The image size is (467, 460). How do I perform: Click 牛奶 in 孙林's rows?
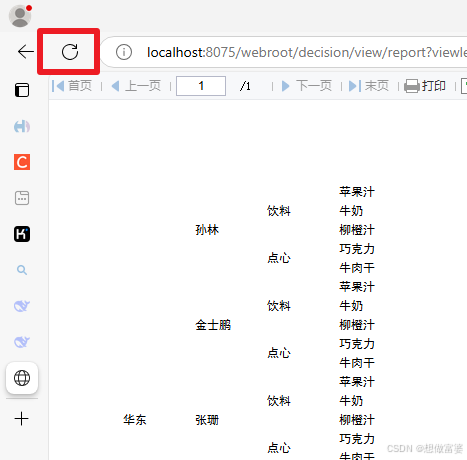(x=351, y=211)
